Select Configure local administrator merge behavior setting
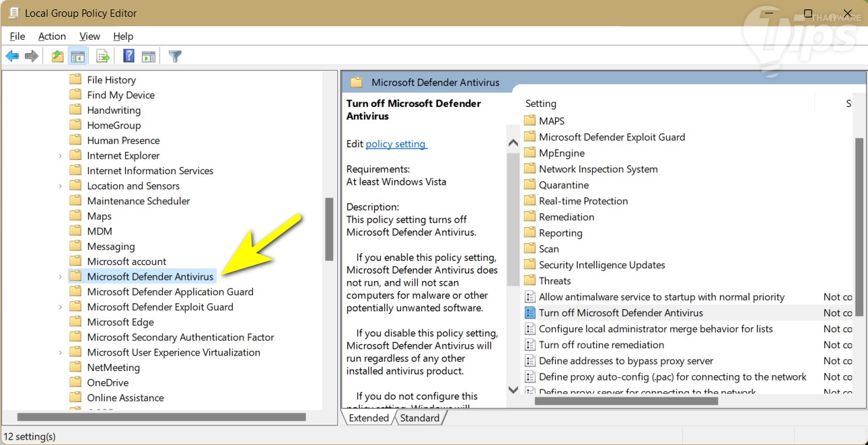 [656, 329]
